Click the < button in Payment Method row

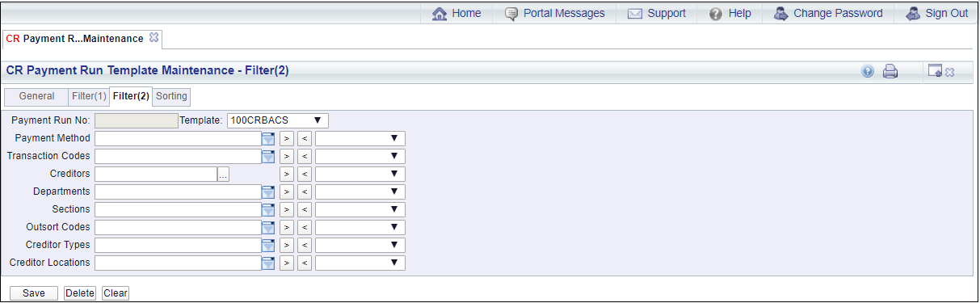click(305, 138)
